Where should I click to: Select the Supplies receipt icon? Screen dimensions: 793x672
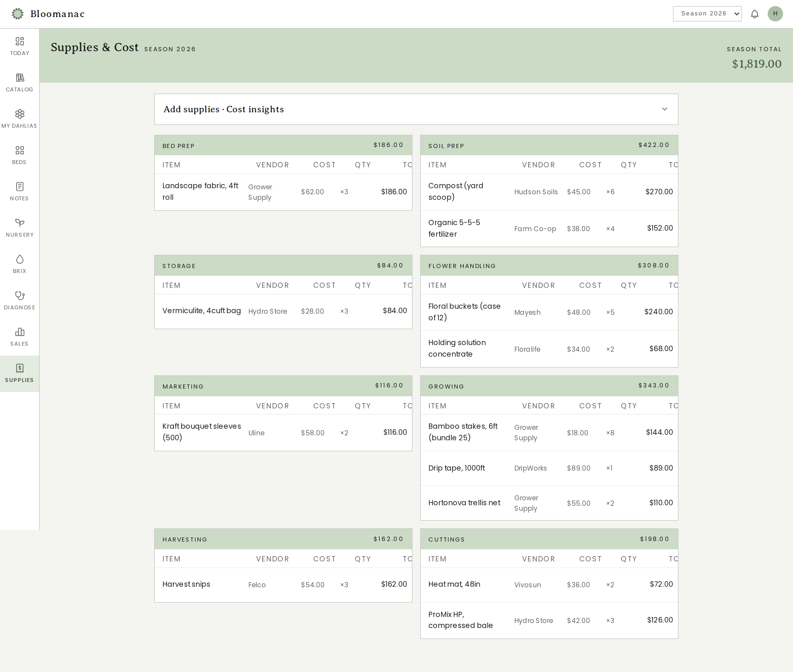click(20, 368)
